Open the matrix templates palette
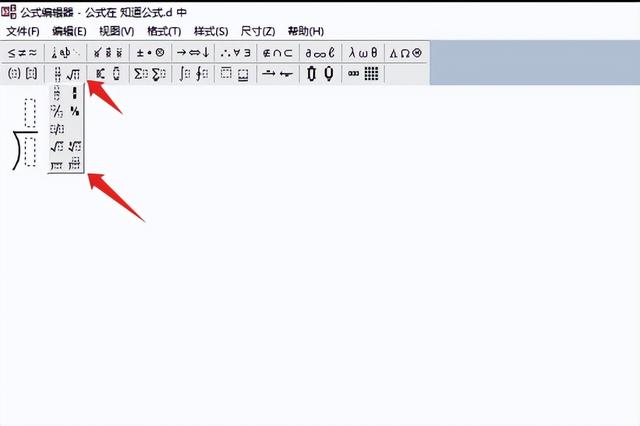640x426 pixels. [363, 74]
